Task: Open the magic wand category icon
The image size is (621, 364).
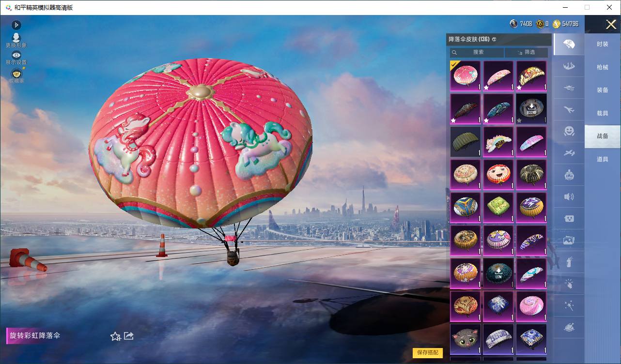Action: 569,305
